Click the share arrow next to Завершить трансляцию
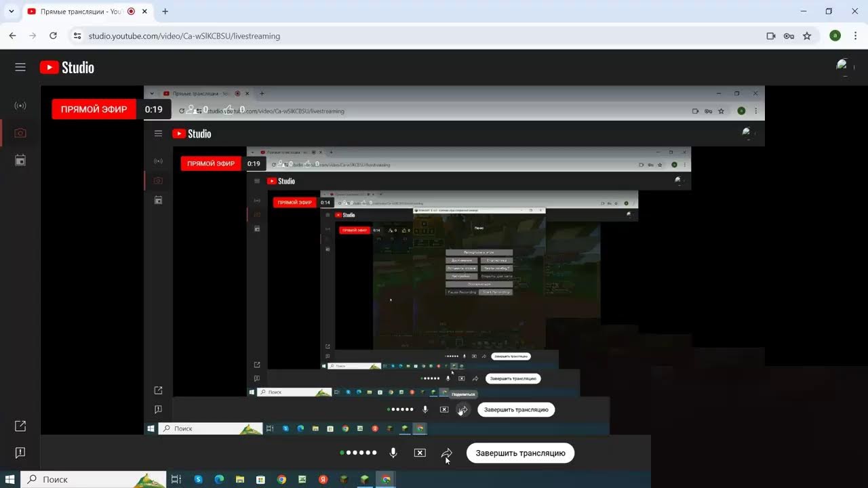This screenshot has height=488, width=868. (447, 453)
